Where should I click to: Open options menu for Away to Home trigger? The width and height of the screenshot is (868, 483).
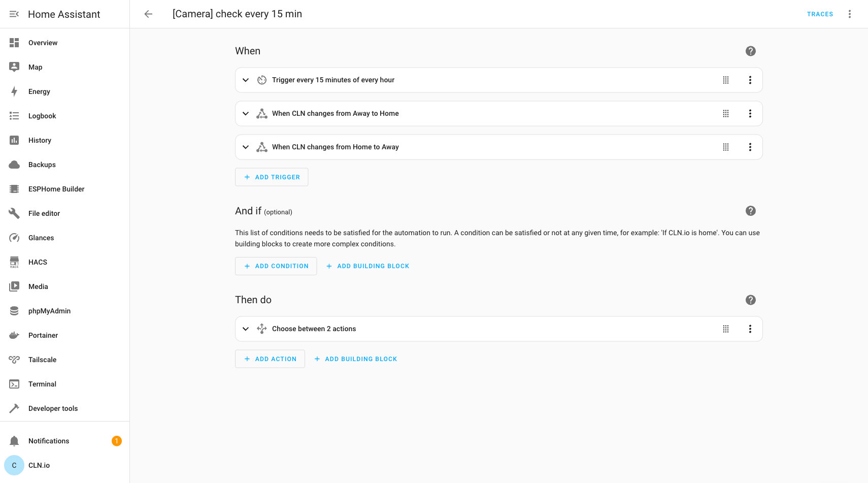click(750, 114)
